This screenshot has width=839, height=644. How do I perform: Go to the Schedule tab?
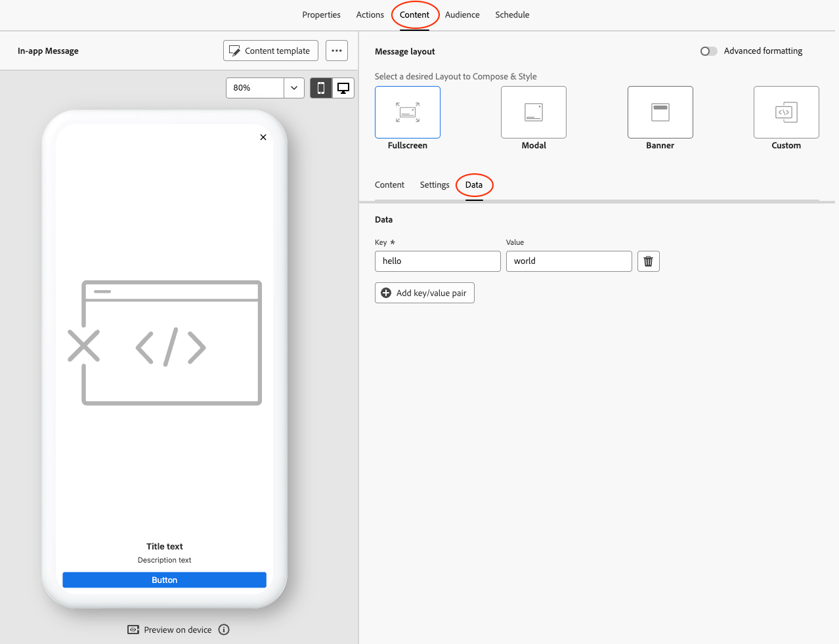512,15
